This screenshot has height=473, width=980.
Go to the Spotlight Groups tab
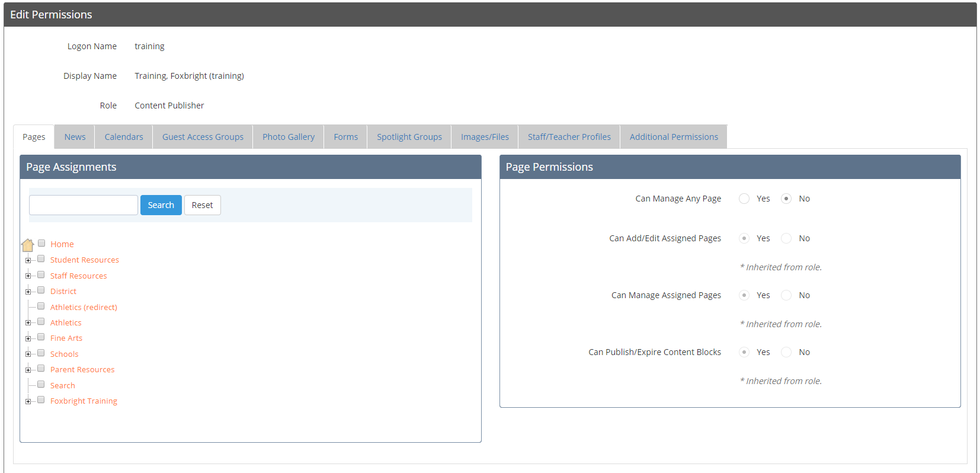click(409, 137)
